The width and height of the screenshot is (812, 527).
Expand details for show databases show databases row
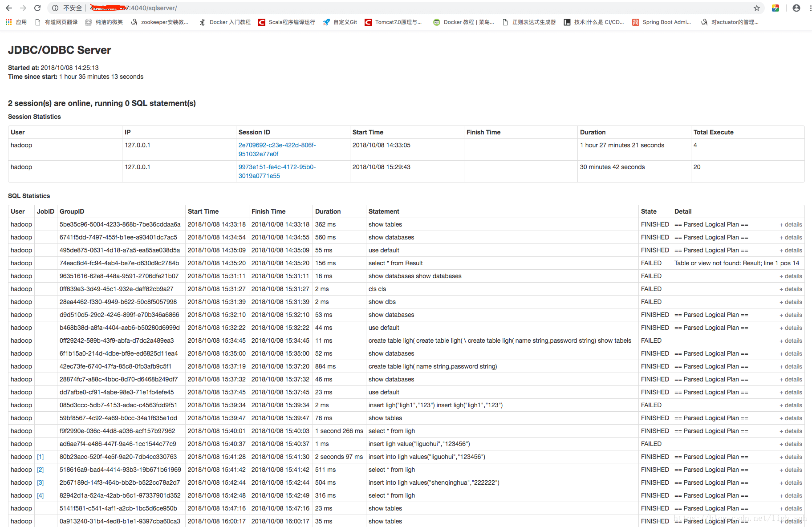791,276
